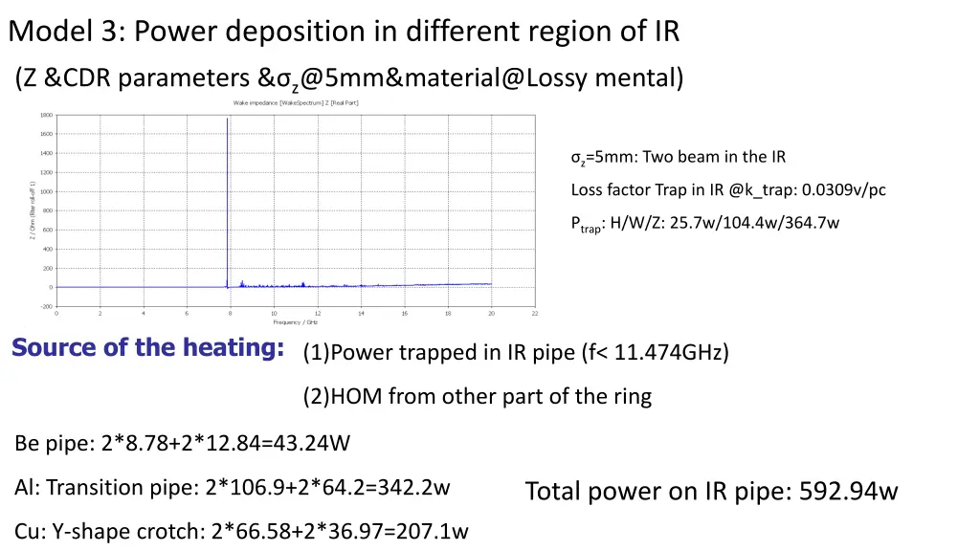Click the Al Transition pipe 342.2w text
Image resolution: width=980 pixels, height=551 pixels.
coord(232,487)
